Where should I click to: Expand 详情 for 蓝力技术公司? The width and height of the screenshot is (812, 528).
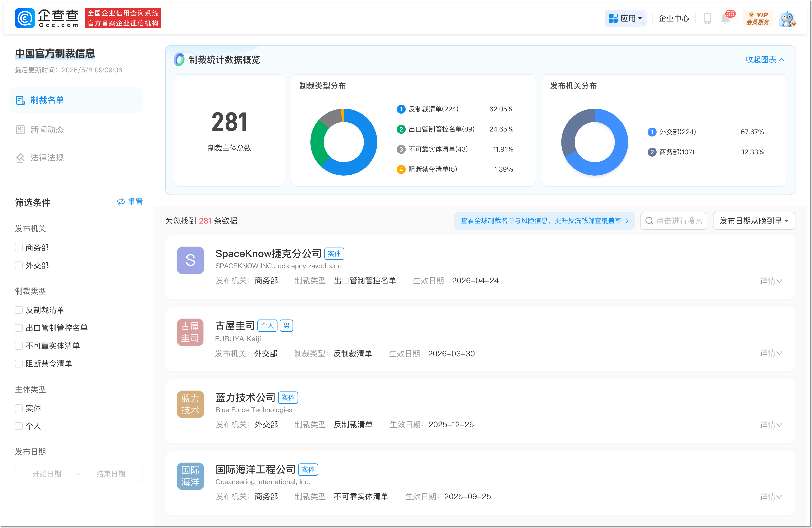(771, 425)
